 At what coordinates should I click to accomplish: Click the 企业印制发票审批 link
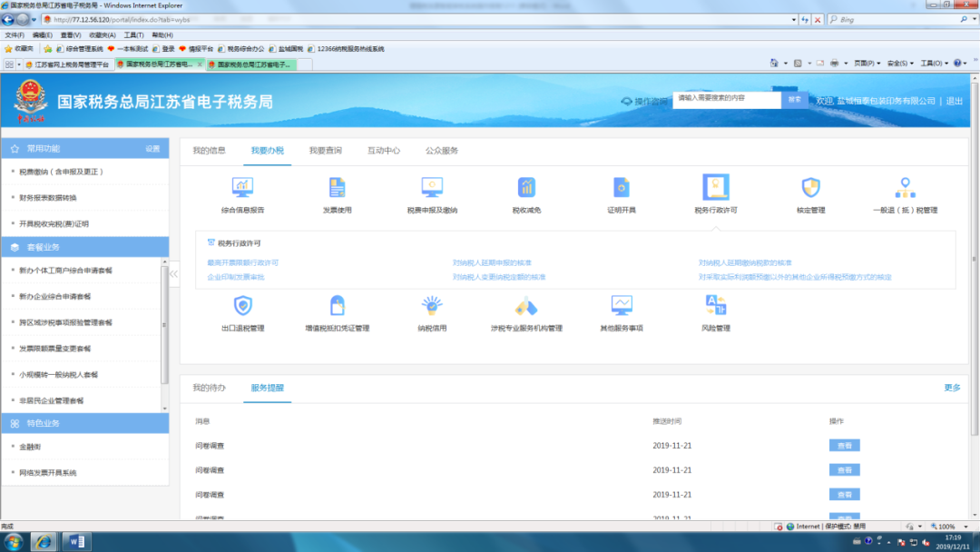[x=236, y=277]
